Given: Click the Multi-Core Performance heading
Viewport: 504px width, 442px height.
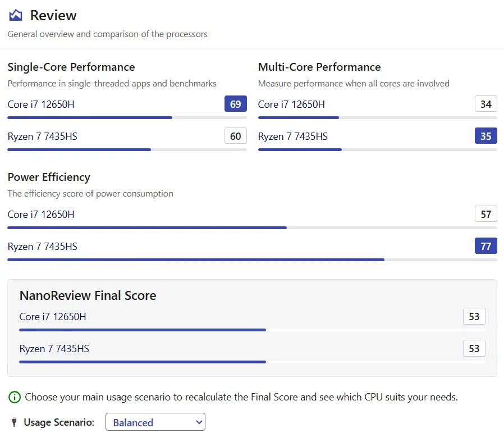Looking at the screenshot, I should pos(319,67).
